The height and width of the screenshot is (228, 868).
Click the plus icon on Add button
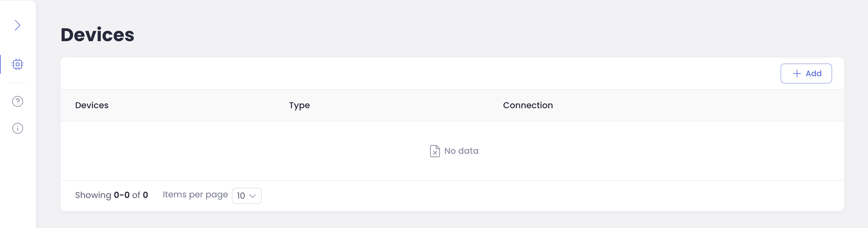click(x=797, y=74)
